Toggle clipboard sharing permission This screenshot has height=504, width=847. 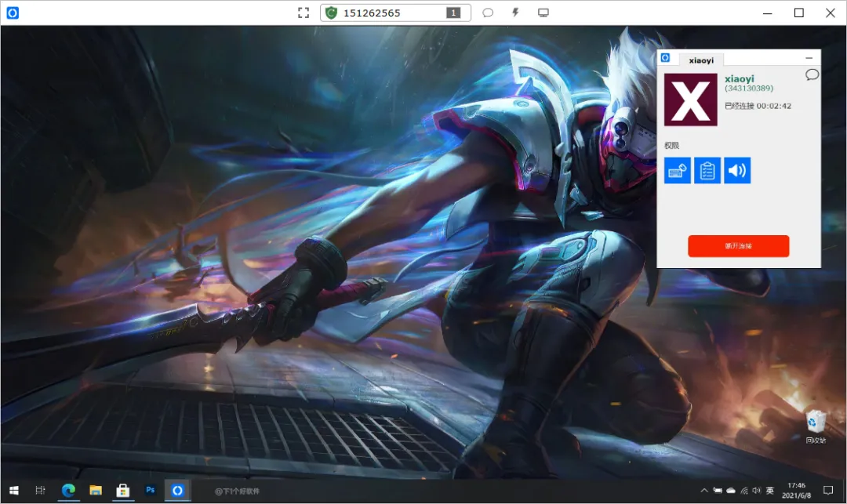point(707,171)
